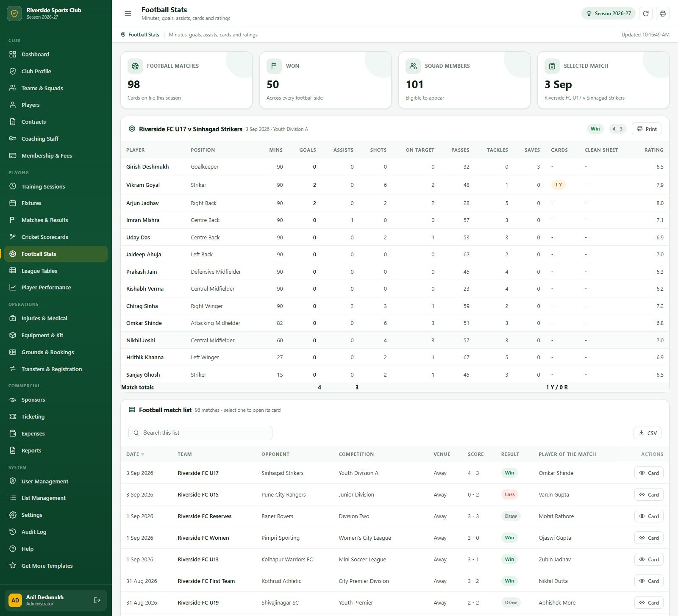
Task: Click the Membership & Fees card icon
Action: [13, 155]
